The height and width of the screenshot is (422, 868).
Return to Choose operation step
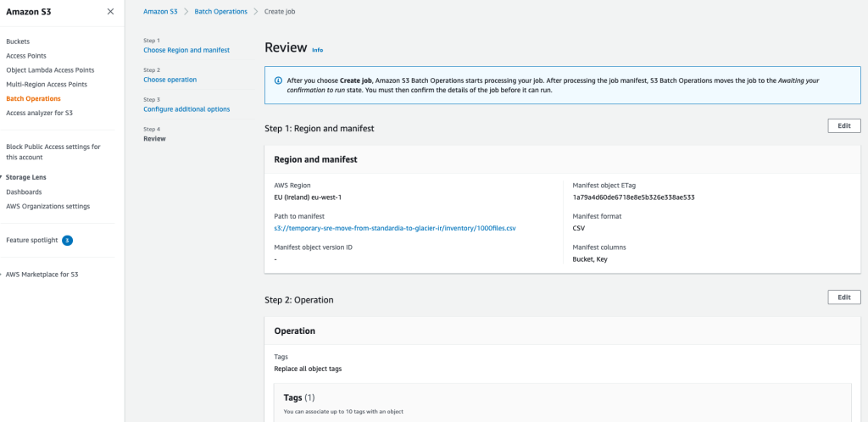pyautogui.click(x=170, y=80)
